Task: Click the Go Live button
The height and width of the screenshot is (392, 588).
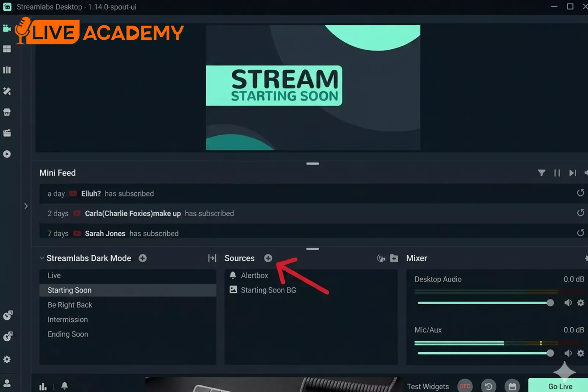Action: (x=558, y=385)
